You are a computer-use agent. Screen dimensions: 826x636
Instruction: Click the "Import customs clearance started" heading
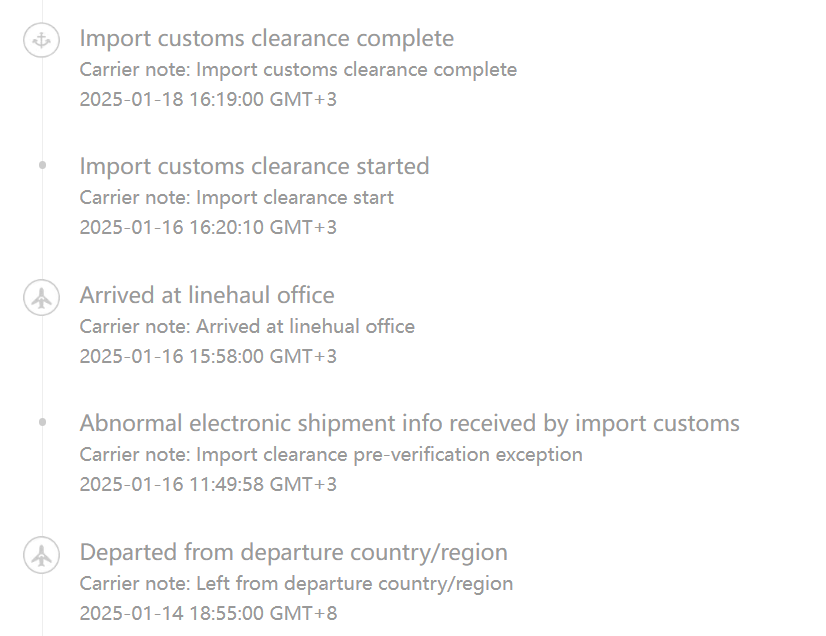point(254,166)
